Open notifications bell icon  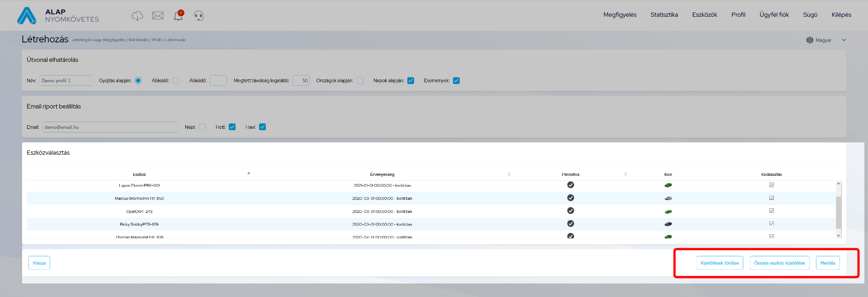coord(178,16)
